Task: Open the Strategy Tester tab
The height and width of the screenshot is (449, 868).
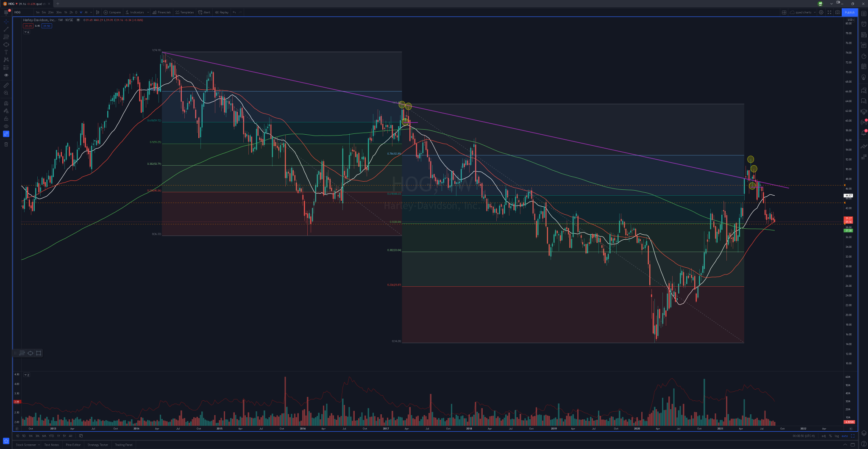Action: click(98, 445)
